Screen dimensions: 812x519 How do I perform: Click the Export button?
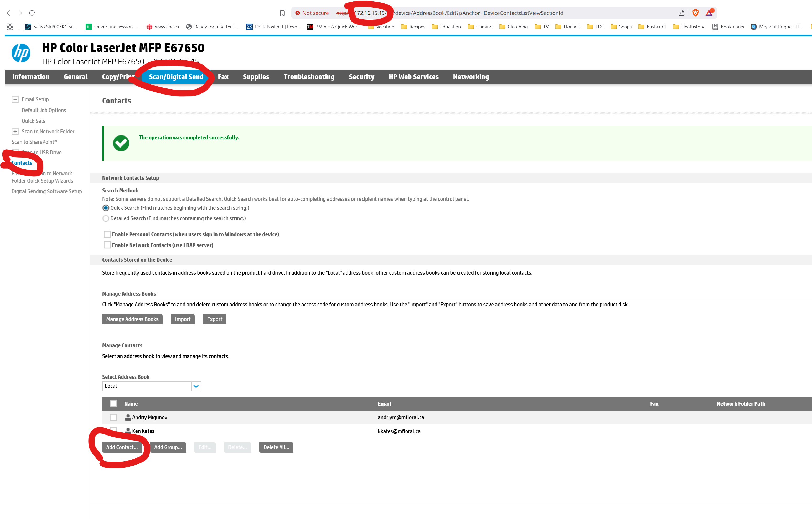(214, 319)
